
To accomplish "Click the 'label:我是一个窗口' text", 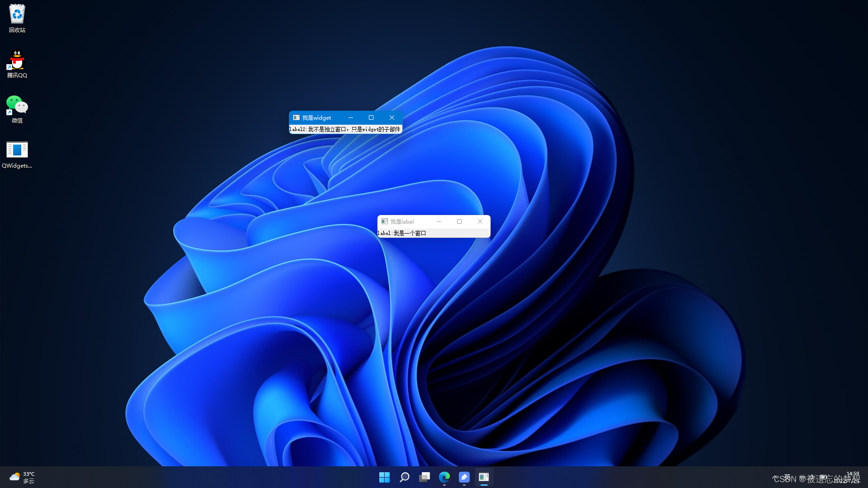I will 402,233.
